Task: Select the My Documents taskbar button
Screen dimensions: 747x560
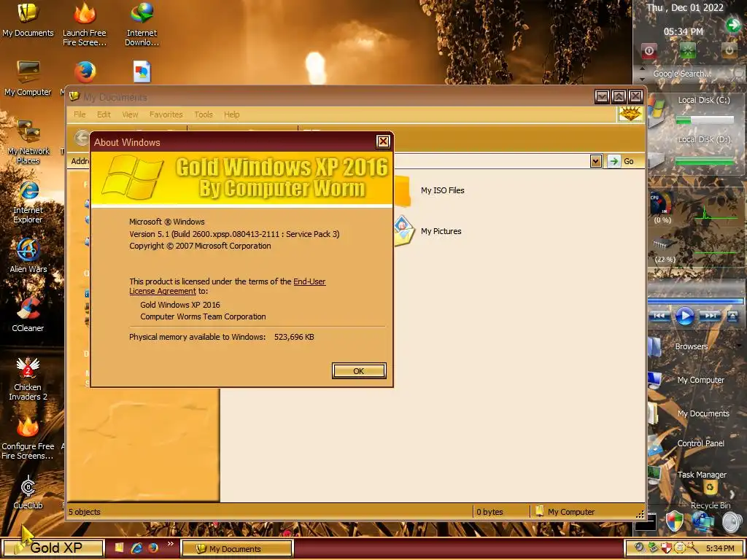Action: coord(237,548)
